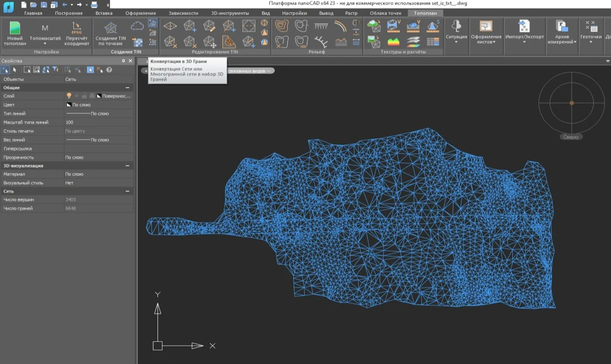Switch to the Облака точек ribbon tab
This screenshot has width=611, height=364.
tap(385, 13)
